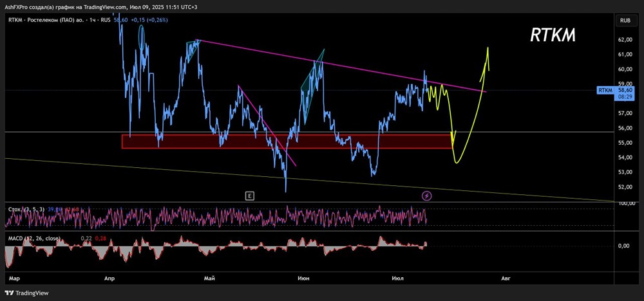Click the 57,00 price axis label
This screenshot has width=644, height=301.
tap(624, 113)
